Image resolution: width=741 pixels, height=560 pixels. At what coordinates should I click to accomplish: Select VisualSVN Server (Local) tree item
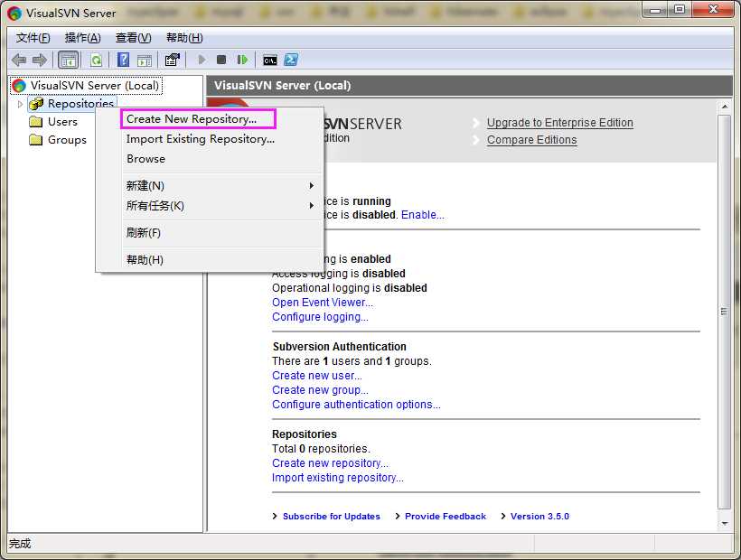[95, 86]
